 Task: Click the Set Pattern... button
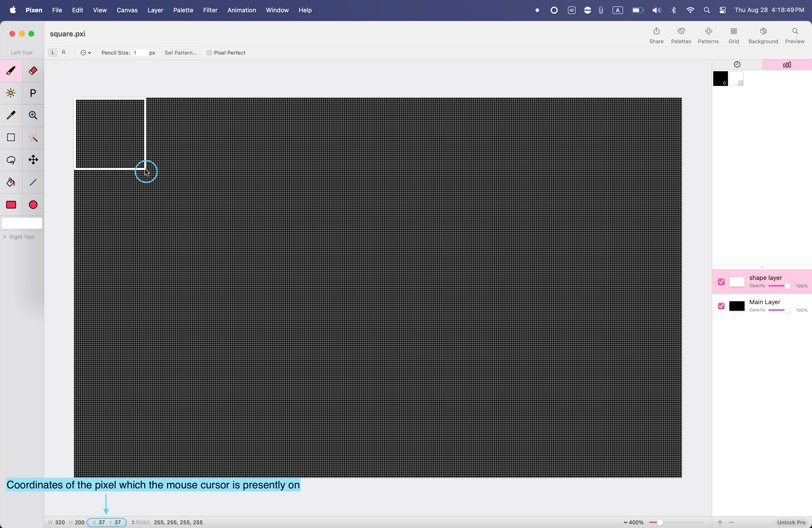click(x=180, y=52)
